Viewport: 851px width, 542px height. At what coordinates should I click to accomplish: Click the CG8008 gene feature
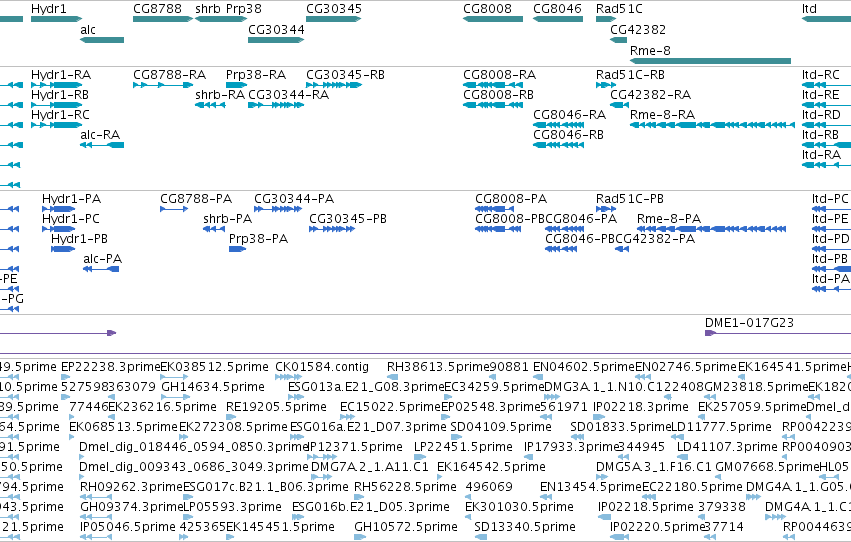493,19
